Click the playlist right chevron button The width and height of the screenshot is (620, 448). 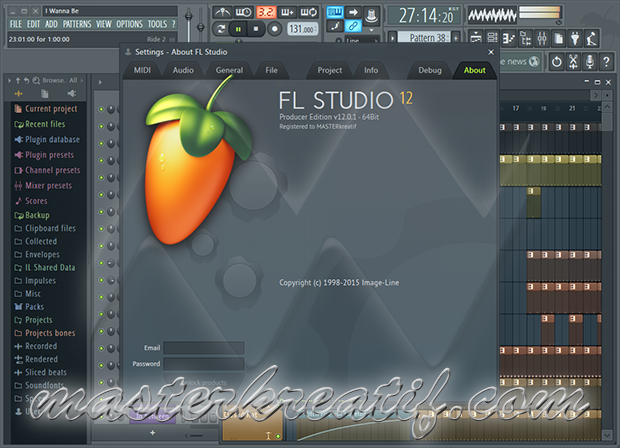click(x=595, y=95)
